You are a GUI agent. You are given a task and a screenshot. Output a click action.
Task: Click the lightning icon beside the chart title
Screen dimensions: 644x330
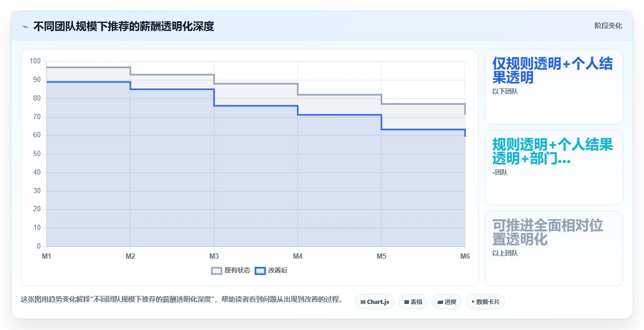pos(25,27)
